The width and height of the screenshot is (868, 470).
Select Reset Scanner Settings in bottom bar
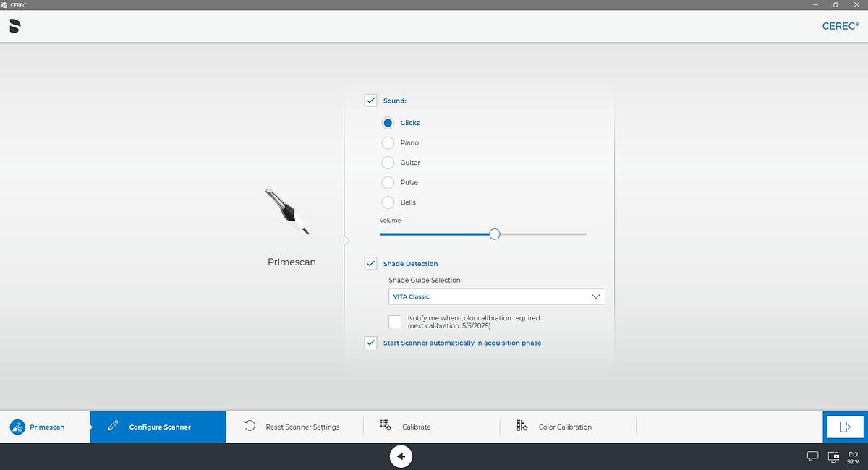pos(302,427)
